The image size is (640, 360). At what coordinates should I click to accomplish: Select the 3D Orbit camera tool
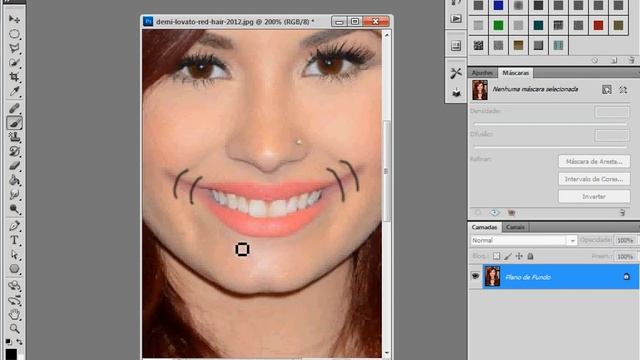click(14, 300)
